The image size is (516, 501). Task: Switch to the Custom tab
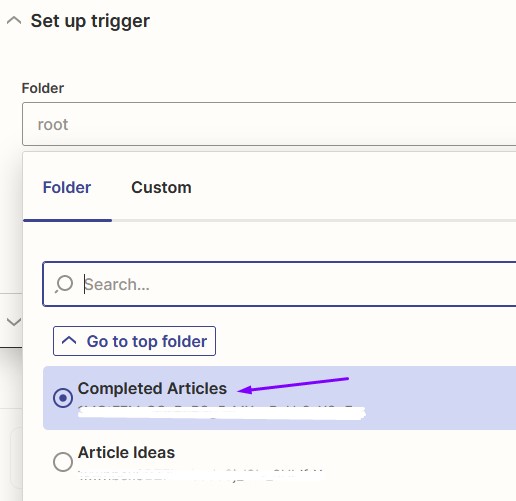(x=161, y=187)
